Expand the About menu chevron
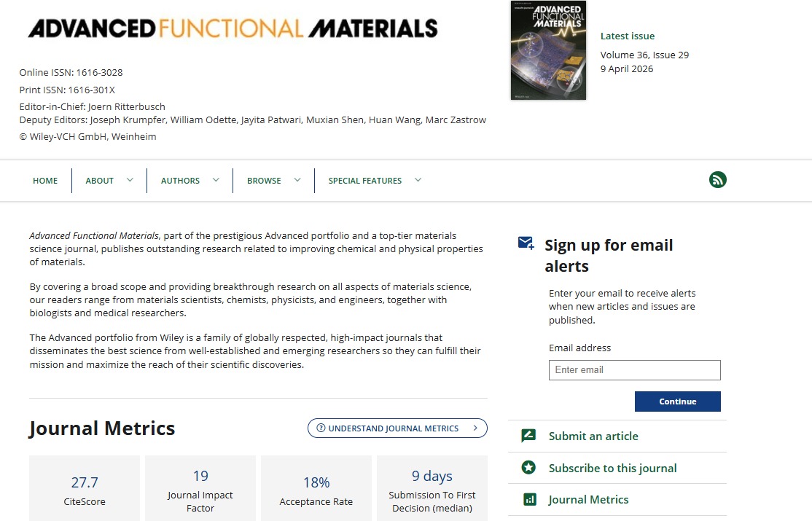 (130, 180)
